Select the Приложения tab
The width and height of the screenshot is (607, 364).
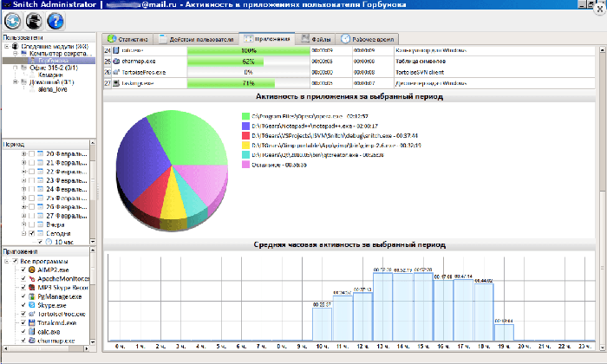tap(267, 39)
